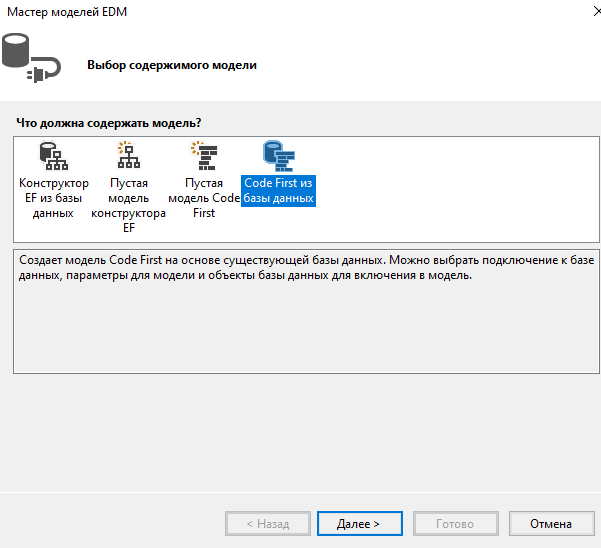Click the 'Что должна содержать модель?' label

click(x=108, y=122)
